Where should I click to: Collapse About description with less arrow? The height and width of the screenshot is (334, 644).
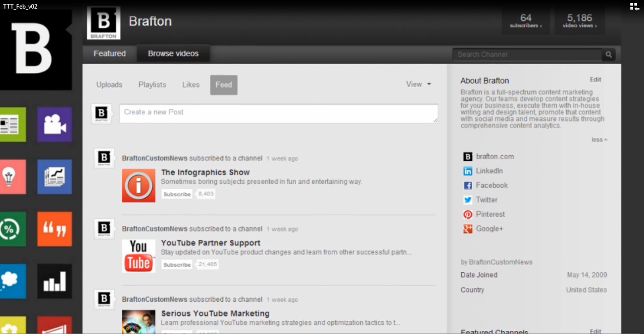[600, 139]
